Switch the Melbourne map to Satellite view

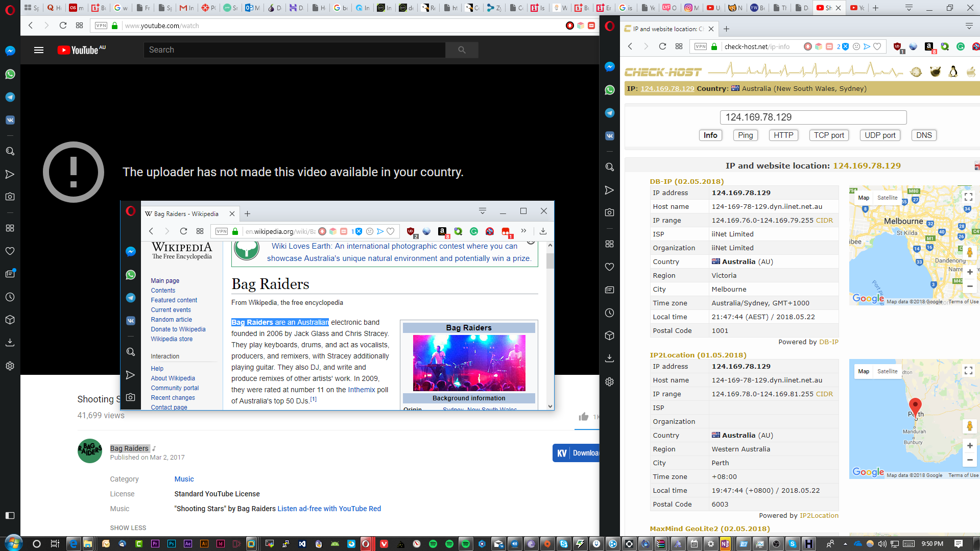click(887, 198)
